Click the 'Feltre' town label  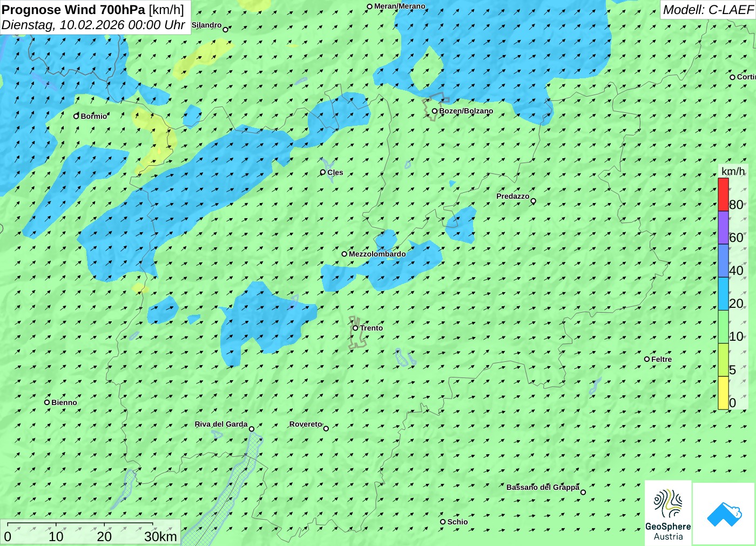point(661,359)
